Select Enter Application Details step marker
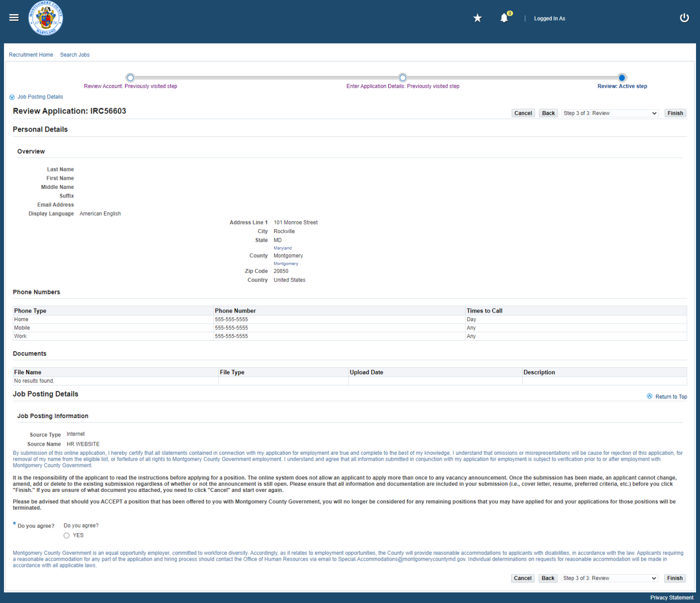This screenshot has height=603, width=700. coord(403,78)
